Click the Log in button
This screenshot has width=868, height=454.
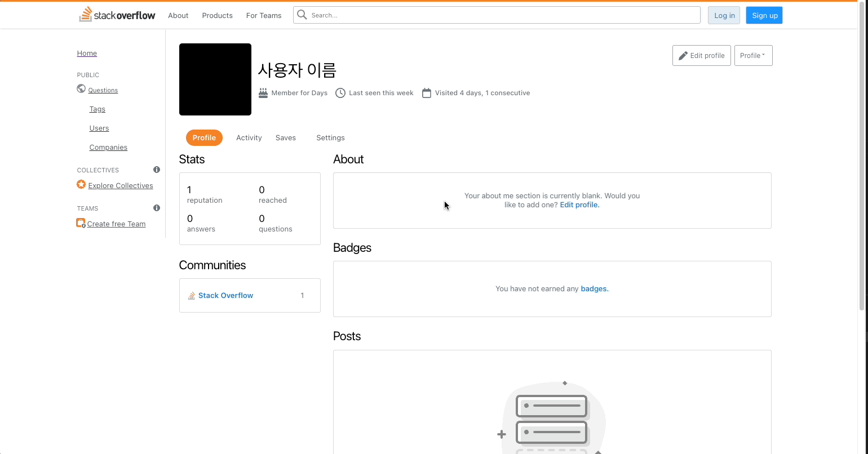click(x=724, y=15)
